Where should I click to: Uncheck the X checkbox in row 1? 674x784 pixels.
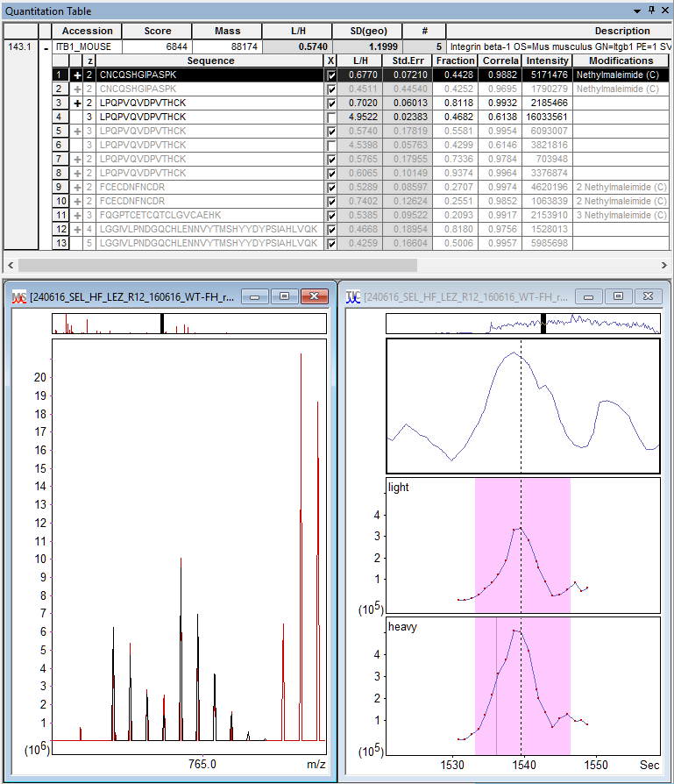(x=330, y=75)
